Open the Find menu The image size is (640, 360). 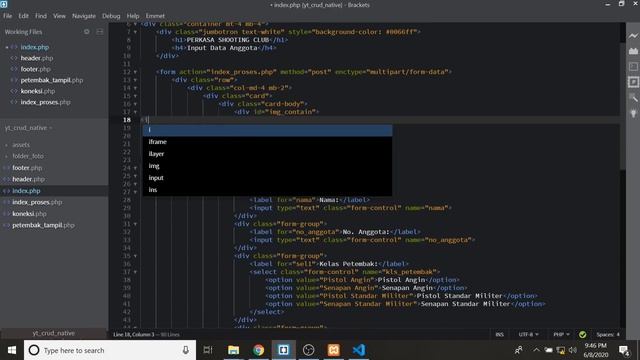pyautogui.click(x=41, y=16)
